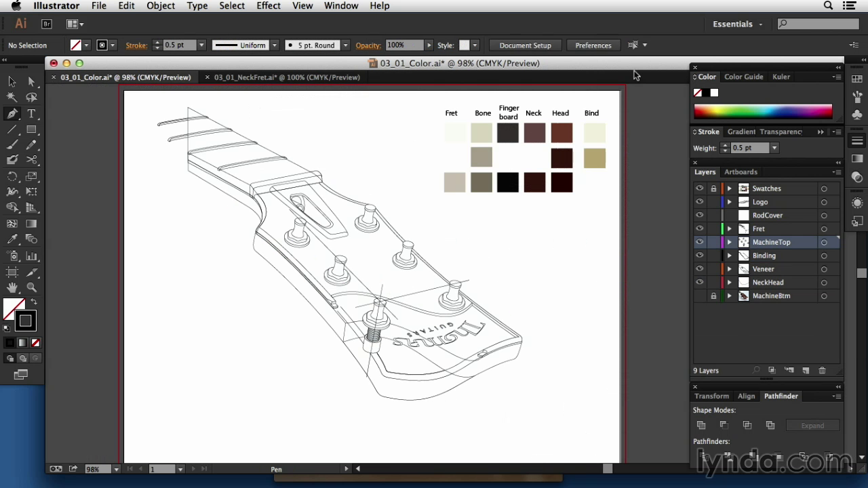Hide the Veneer layer
Image resolution: width=868 pixels, height=488 pixels.
(x=699, y=269)
